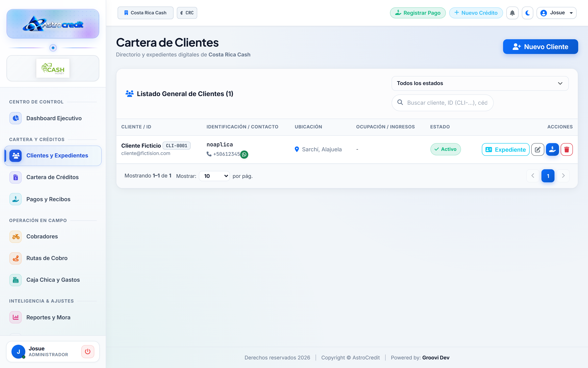This screenshot has width=588, height=368.
Task: Go to Pagos y Recibos
Action: pyautogui.click(x=53, y=199)
